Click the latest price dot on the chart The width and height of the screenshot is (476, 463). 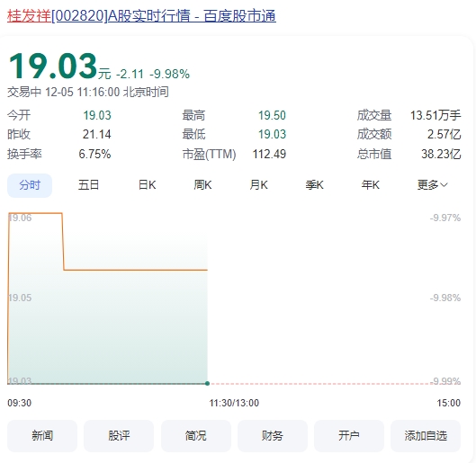point(207,384)
